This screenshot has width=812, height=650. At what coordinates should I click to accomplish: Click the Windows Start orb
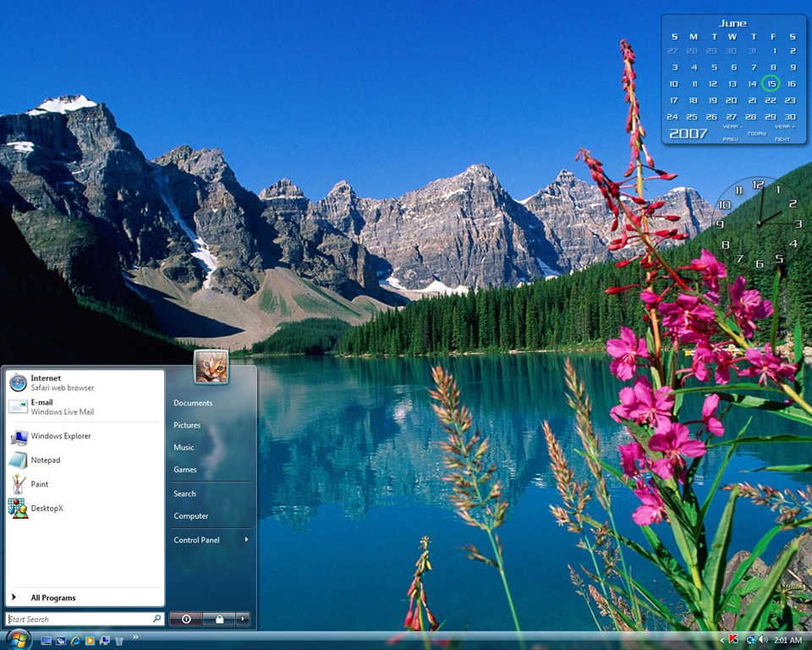pos(18,640)
